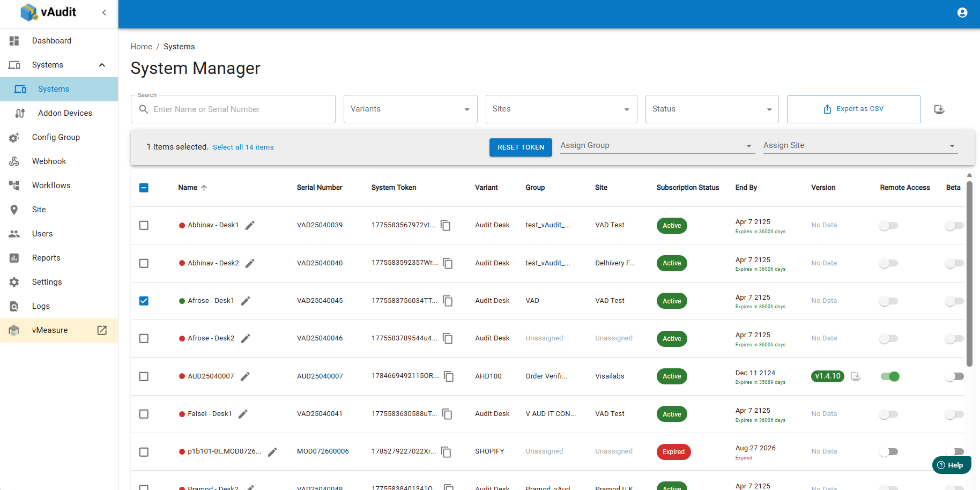Click Select all 14 items link
Viewport: 980px width, 490px height.
pyautogui.click(x=243, y=147)
